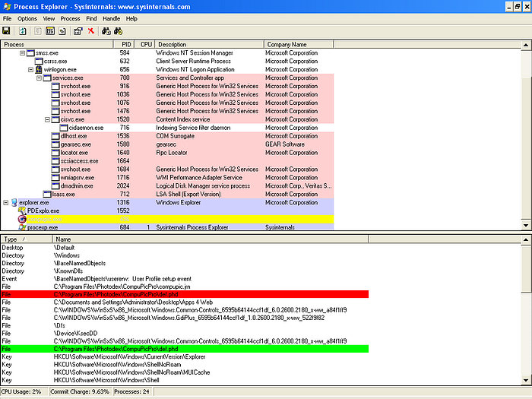Select the red highlighted def.phd handle row

185,295
